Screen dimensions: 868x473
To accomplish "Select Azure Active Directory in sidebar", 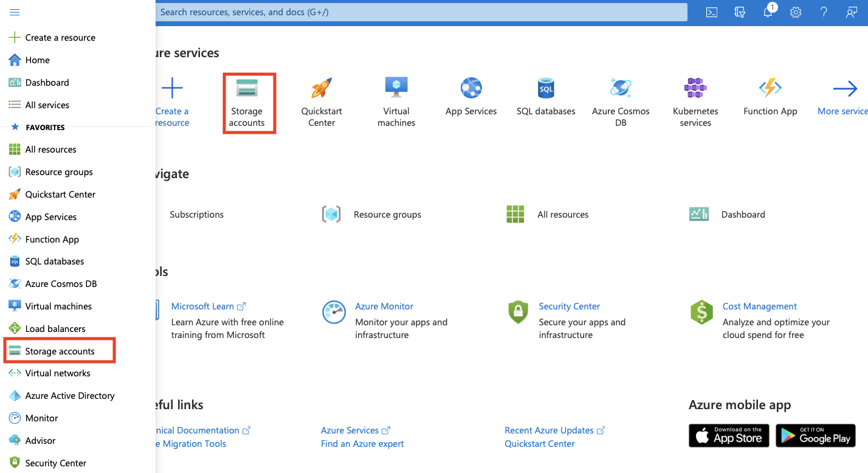I will [69, 396].
